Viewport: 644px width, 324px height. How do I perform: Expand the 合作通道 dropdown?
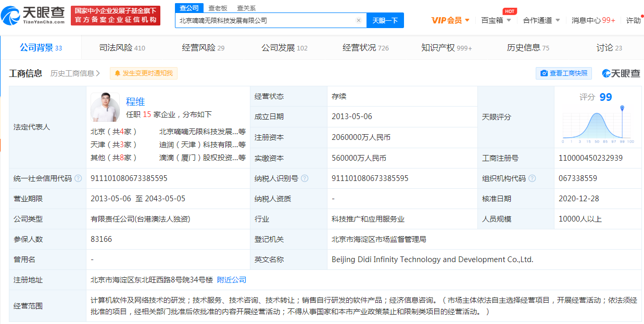point(541,20)
